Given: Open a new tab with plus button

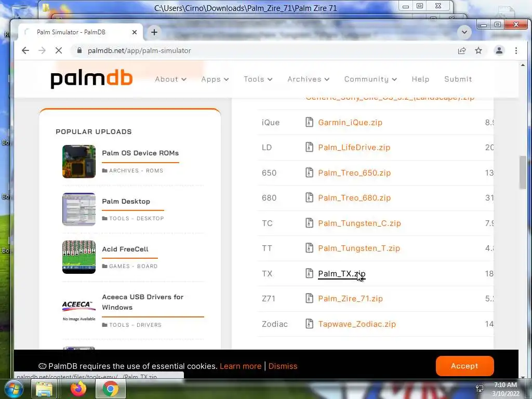Looking at the screenshot, I should pyautogui.click(x=154, y=32).
